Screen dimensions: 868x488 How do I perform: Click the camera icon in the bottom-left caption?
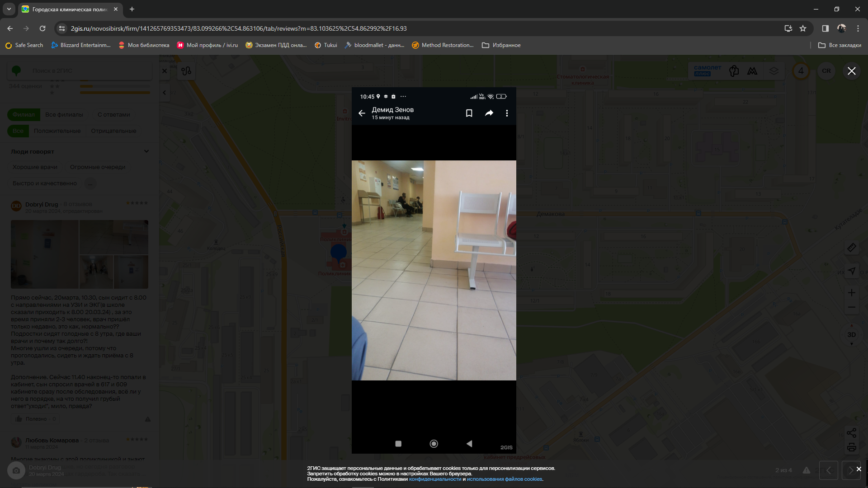(x=16, y=471)
